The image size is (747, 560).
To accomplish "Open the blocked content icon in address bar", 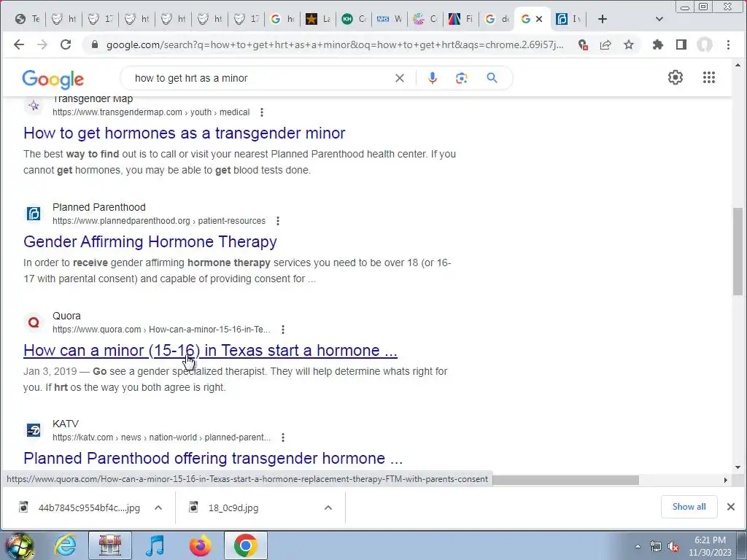I will pos(583,44).
